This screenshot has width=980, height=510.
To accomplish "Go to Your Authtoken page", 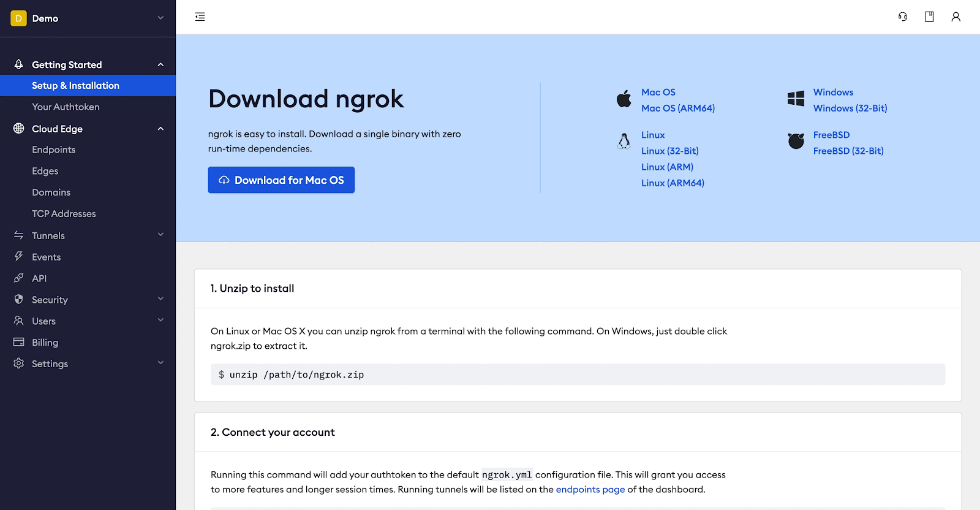I will point(66,107).
